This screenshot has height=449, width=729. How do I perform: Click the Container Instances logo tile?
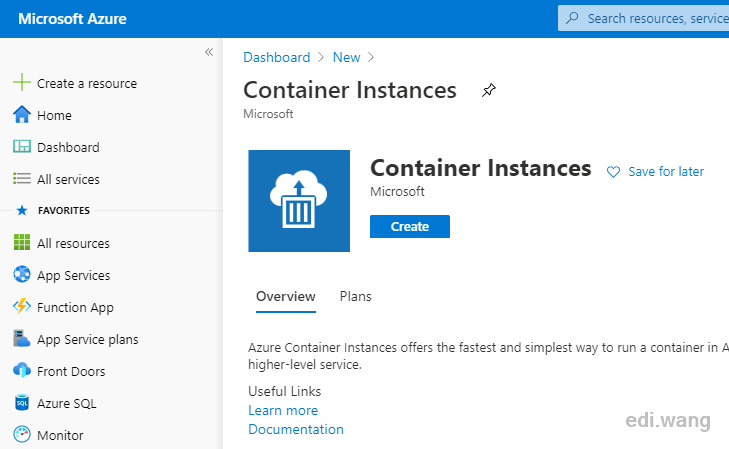point(299,201)
